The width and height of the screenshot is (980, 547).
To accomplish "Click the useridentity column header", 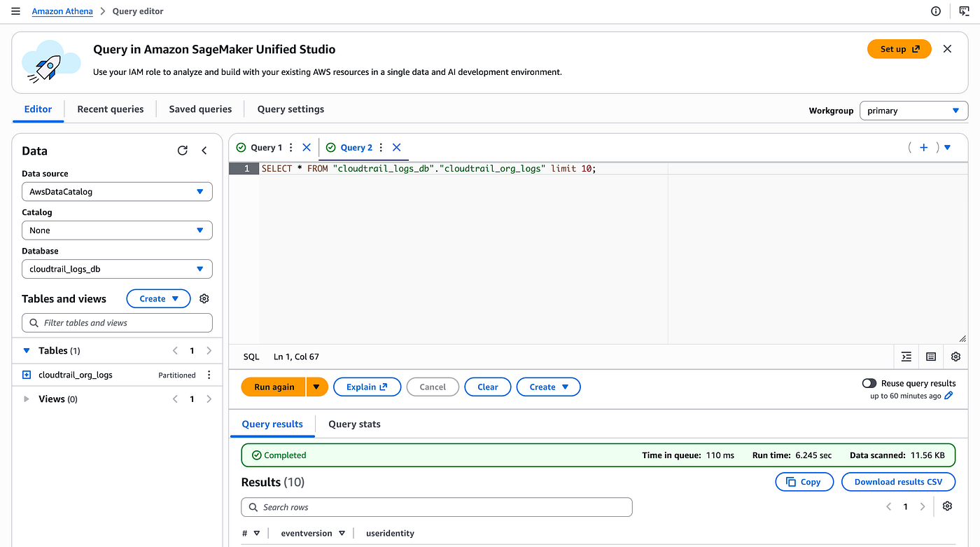I will [390, 534].
